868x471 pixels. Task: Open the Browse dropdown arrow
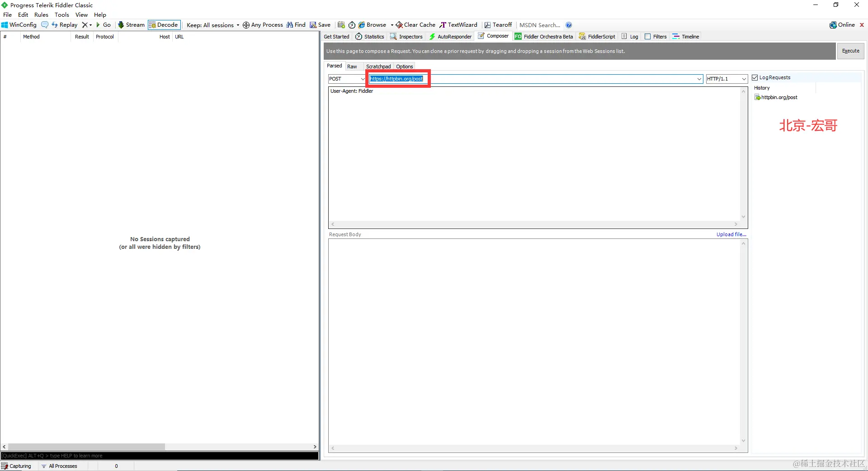click(x=392, y=25)
